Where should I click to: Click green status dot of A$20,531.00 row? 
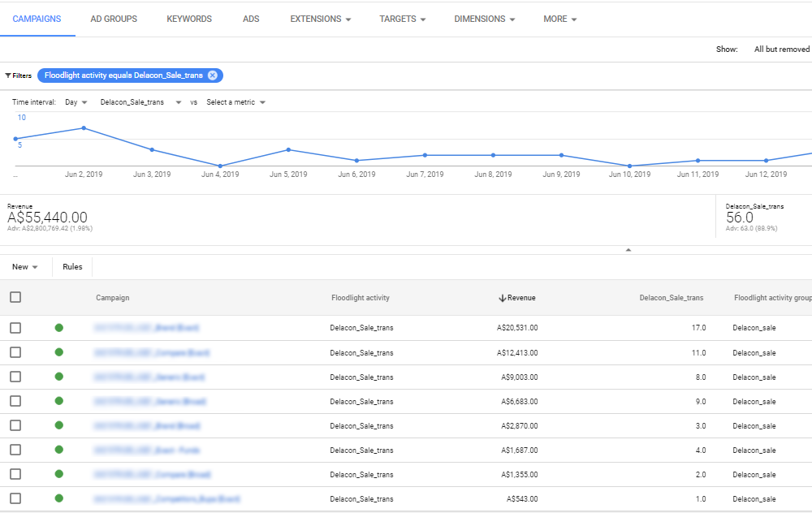pyautogui.click(x=59, y=328)
